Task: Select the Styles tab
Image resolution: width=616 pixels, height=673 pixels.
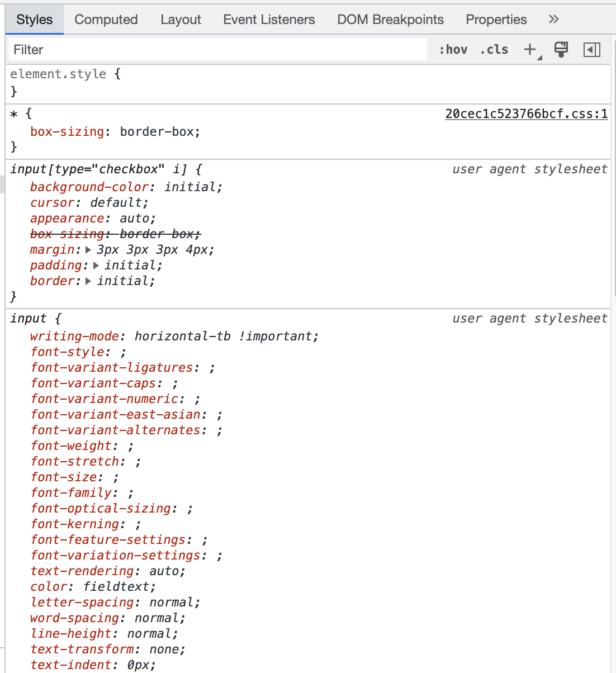Action: pos(35,20)
